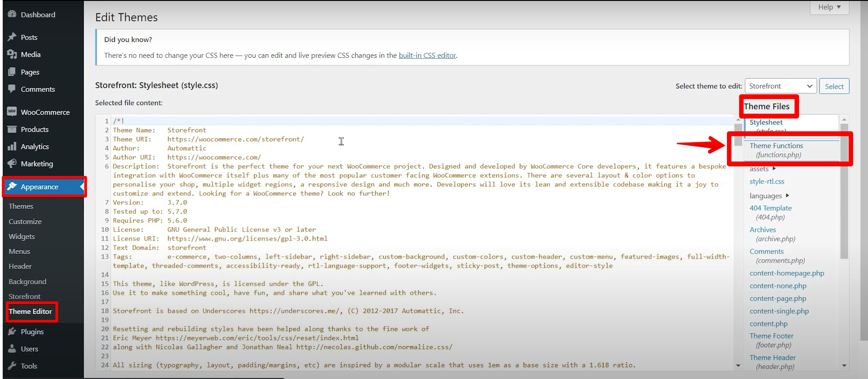Click the Posts pushpin icon
This screenshot has height=379, width=868.
coord(12,37)
